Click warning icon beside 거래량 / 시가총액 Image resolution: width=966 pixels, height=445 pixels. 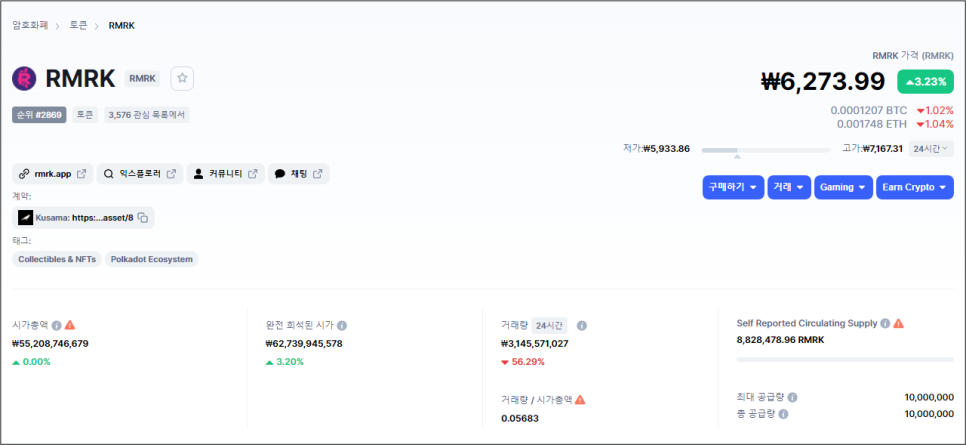580,399
